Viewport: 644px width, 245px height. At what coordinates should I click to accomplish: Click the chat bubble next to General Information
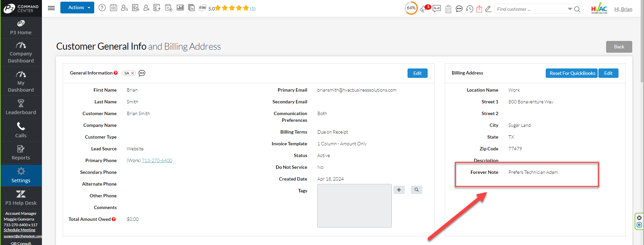point(142,73)
